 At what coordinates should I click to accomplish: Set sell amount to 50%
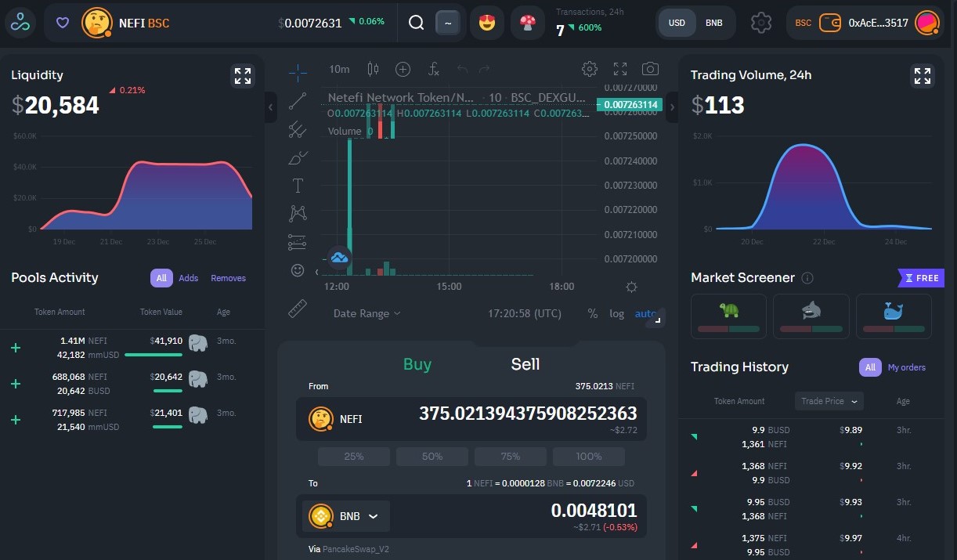[x=432, y=457]
